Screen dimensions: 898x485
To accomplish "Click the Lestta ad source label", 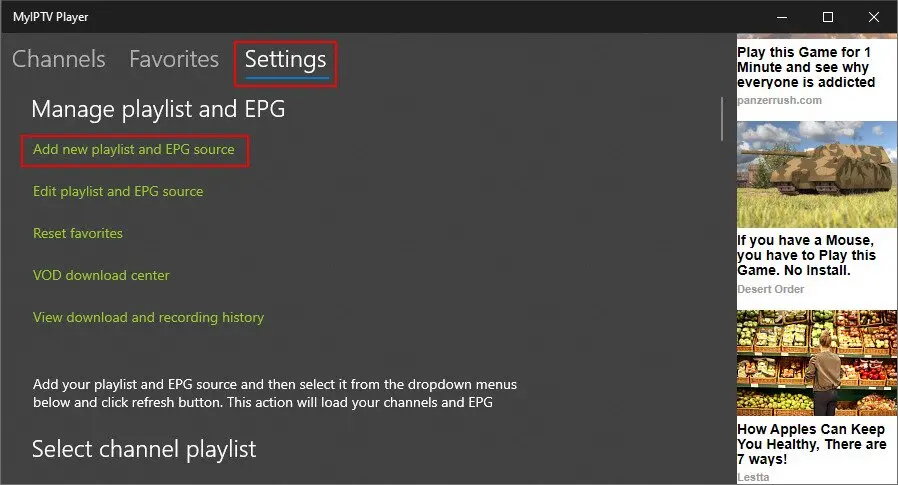I will click(x=755, y=477).
